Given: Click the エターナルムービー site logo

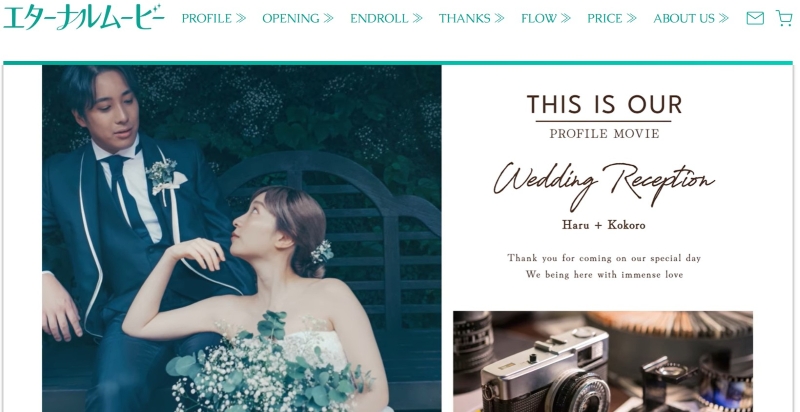Looking at the screenshot, I should [84, 17].
